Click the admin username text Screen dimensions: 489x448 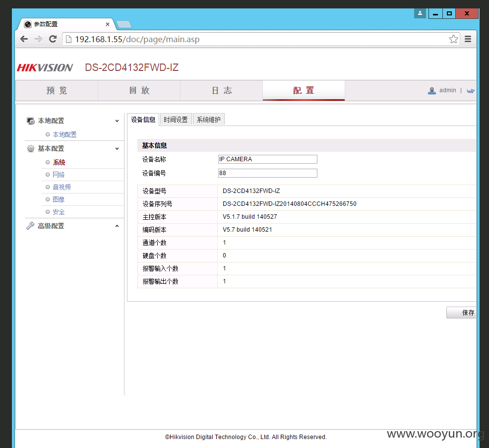point(447,90)
